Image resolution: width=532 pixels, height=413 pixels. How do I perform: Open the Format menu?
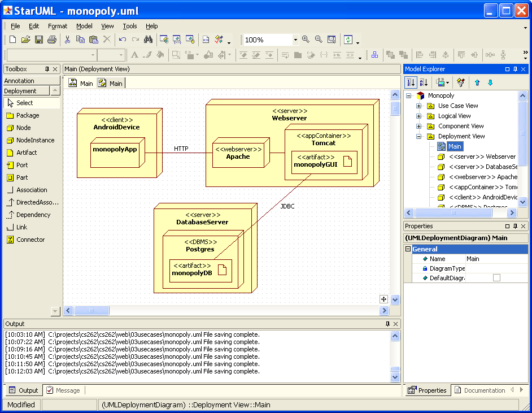(x=58, y=26)
